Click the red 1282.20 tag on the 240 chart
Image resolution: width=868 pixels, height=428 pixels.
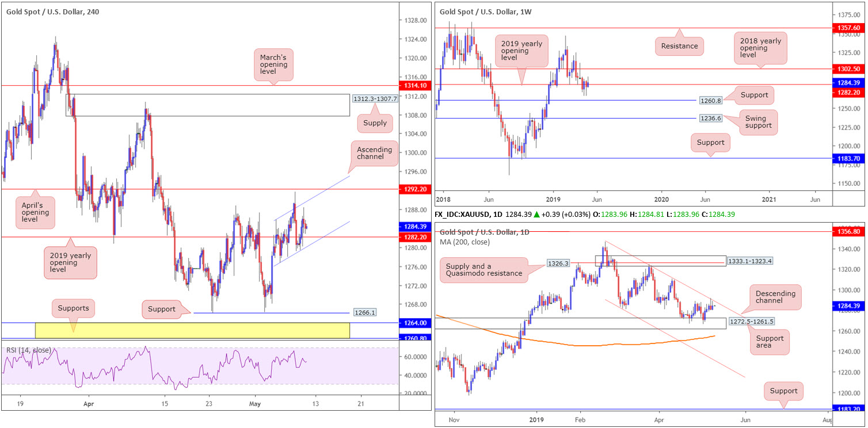(416, 236)
